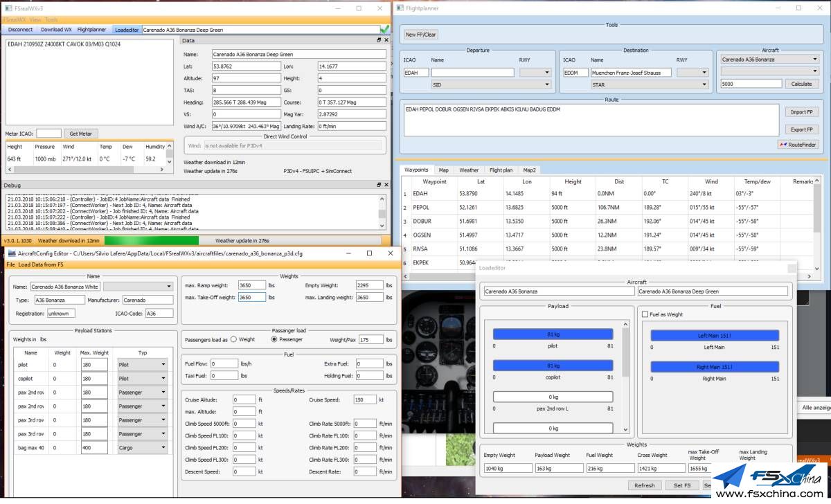Screen dimensions: 831x504
Task: Switch to the Flight plan tab
Action: tap(500, 170)
